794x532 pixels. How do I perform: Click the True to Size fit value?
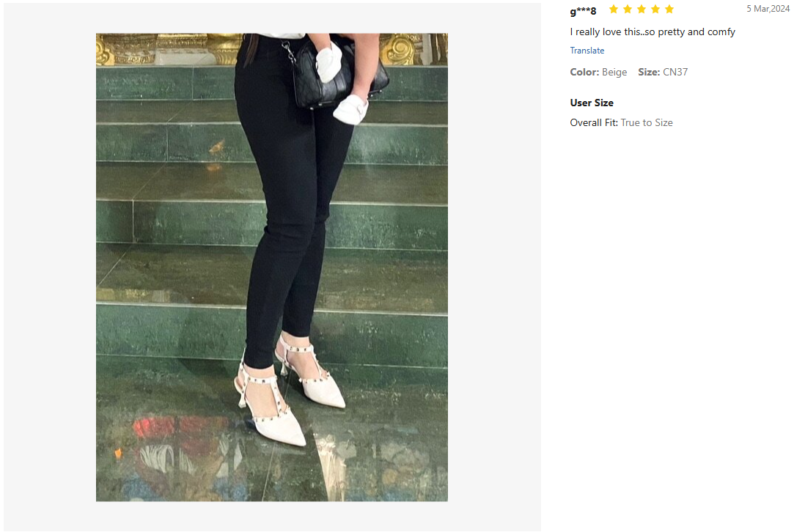647,122
